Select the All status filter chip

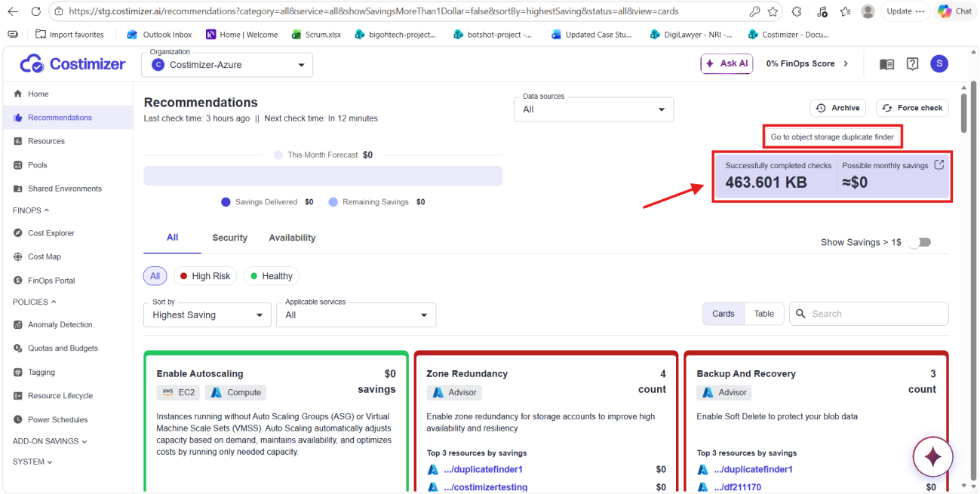pyautogui.click(x=155, y=276)
